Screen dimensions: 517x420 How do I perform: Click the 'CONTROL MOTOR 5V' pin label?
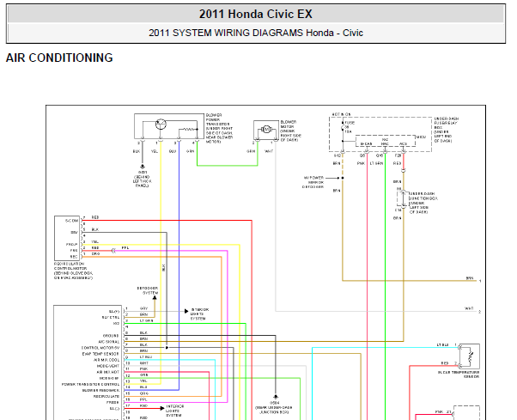click(100, 348)
